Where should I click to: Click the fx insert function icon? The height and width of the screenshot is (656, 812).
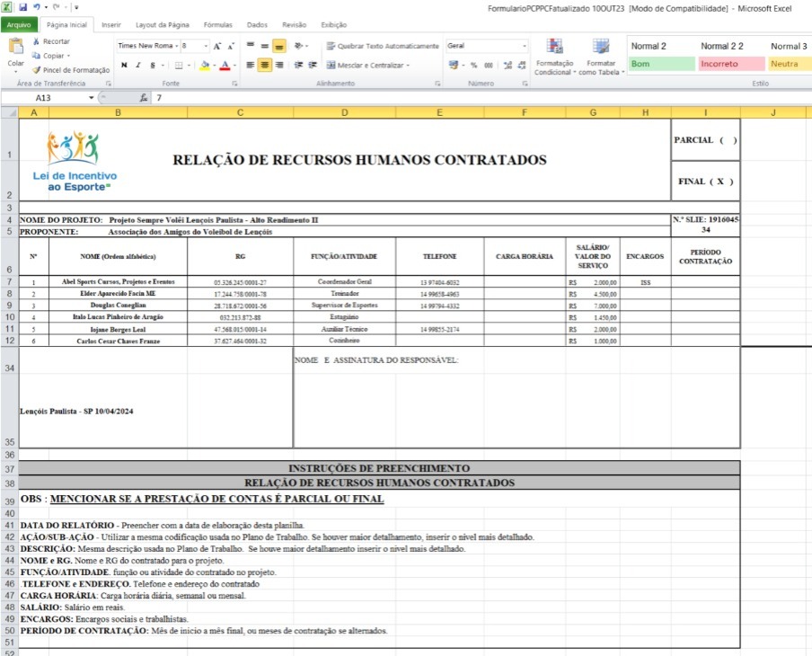click(144, 97)
